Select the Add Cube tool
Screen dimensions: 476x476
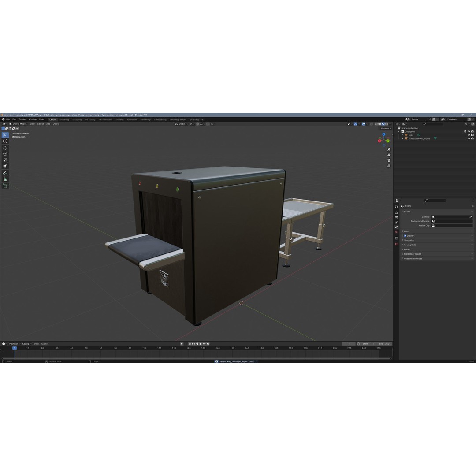click(x=5, y=186)
